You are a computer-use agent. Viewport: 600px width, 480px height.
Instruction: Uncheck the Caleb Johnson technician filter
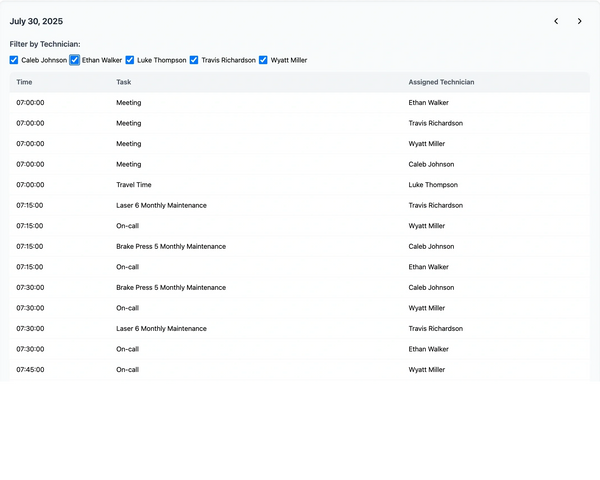pos(14,60)
